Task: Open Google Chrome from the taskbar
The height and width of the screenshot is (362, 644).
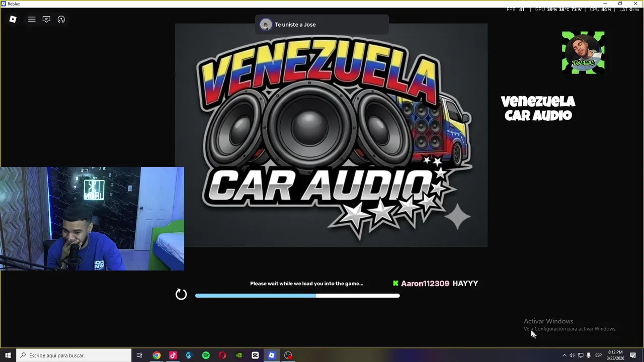Action: pyautogui.click(x=156, y=355)
